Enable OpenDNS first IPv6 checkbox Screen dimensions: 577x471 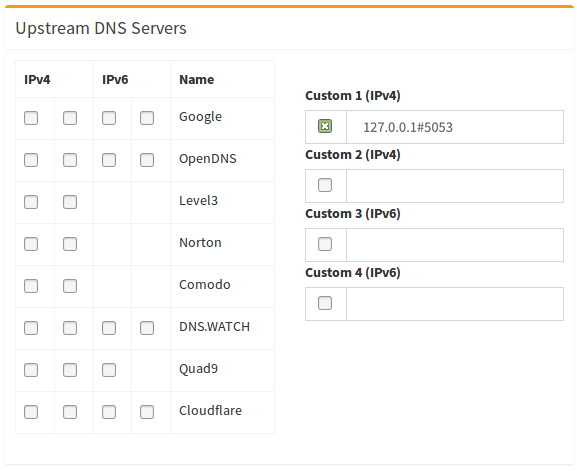pos(109,160)
